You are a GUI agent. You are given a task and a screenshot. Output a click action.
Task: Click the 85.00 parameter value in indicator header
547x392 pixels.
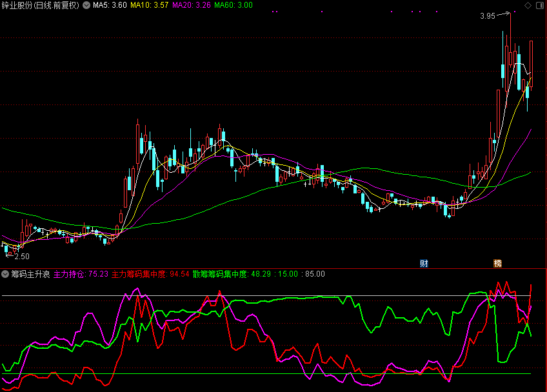(315, 274)
